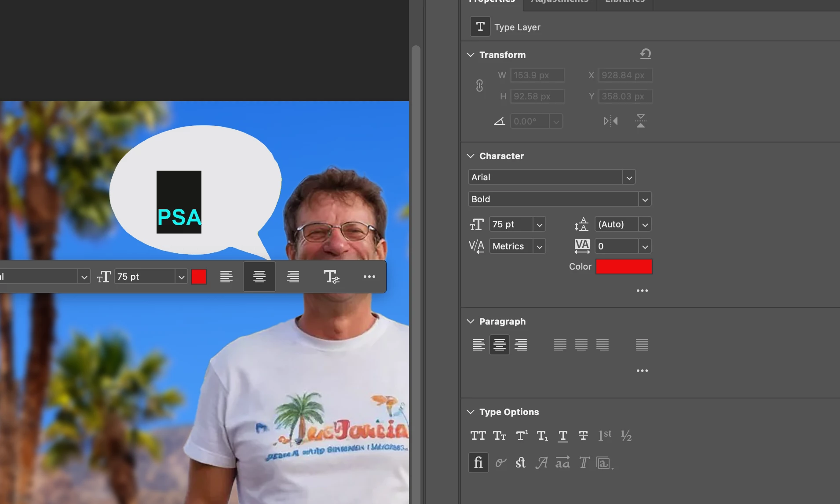Open the Metrics kerning dropdown

539,246
